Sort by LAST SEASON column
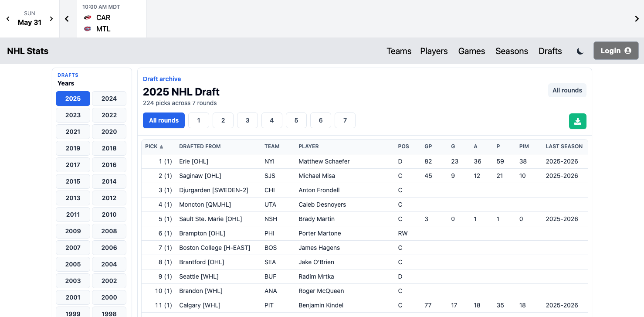644x317 pixels. pyautogui.click(x=564, y=147)
